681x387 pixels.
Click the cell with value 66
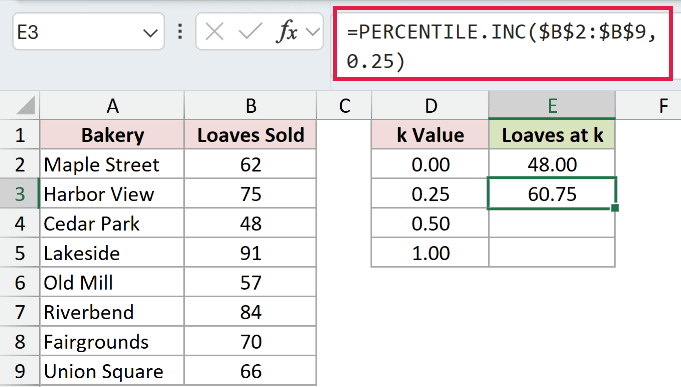(251, 371)
